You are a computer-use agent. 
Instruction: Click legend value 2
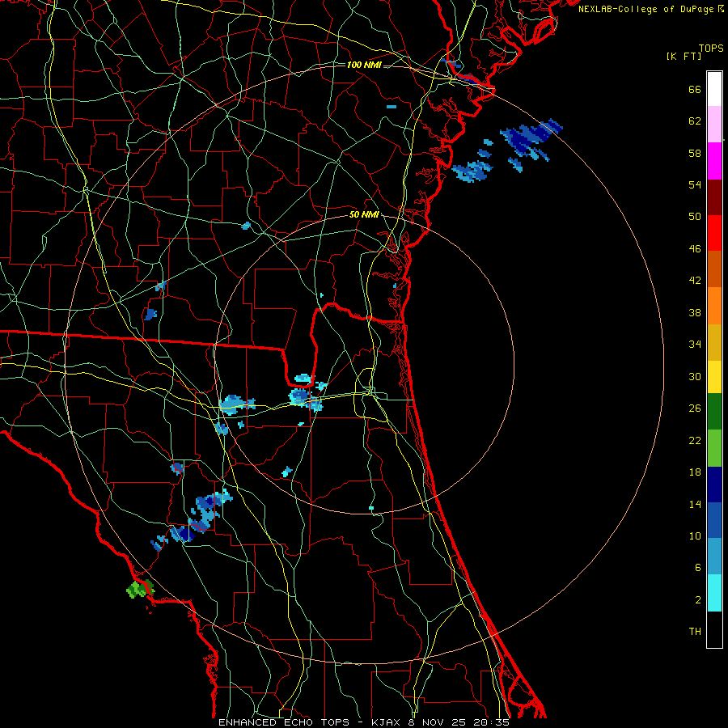(698, 600)
